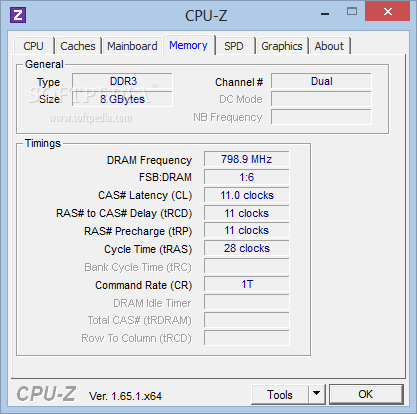Screen dimensions: 417x414
Task: Show the About tab
Action: [x=329, y=46]
